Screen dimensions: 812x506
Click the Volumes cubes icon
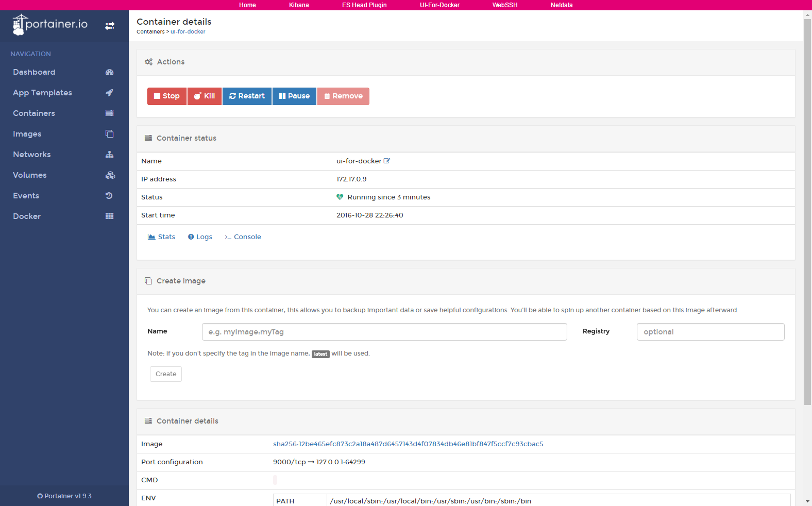[x=110, y=175]
